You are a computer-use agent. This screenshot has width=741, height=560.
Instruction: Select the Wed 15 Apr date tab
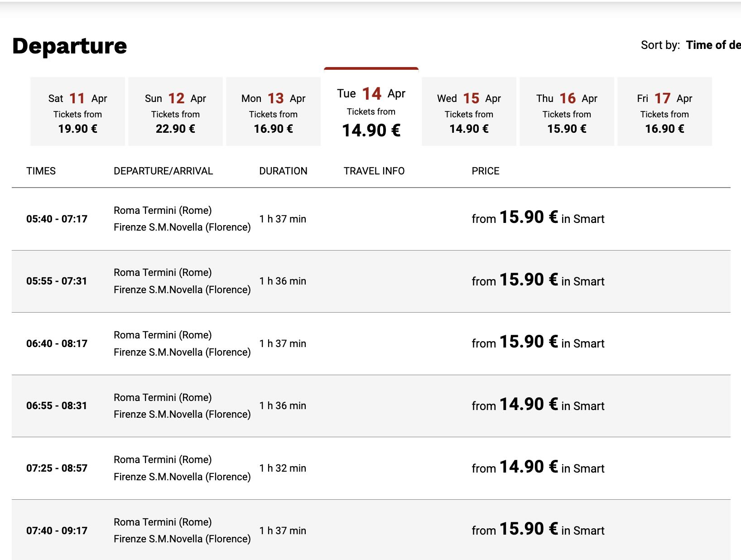(468, 112)
